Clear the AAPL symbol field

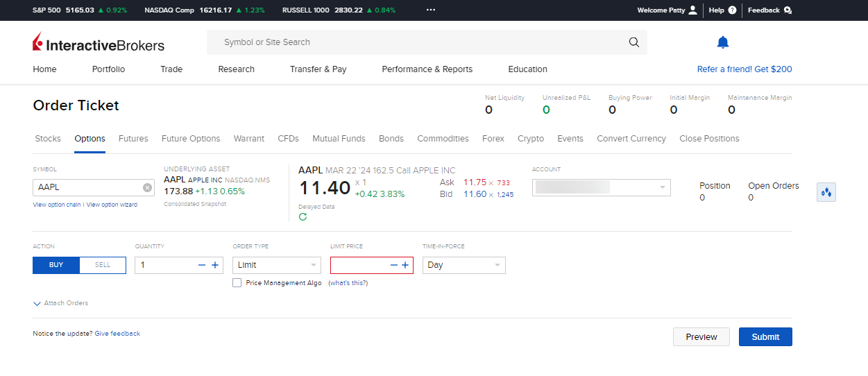pyautogui.click(x=147, y=187)
